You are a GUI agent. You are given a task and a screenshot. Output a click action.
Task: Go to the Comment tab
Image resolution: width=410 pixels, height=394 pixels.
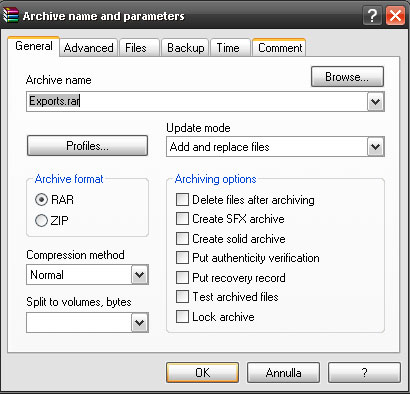[279, 47]
